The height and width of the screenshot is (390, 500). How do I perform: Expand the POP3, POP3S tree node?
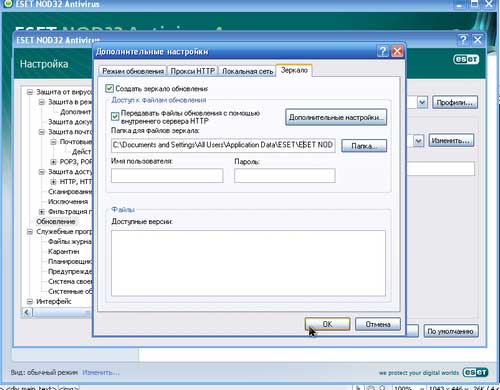53,162
